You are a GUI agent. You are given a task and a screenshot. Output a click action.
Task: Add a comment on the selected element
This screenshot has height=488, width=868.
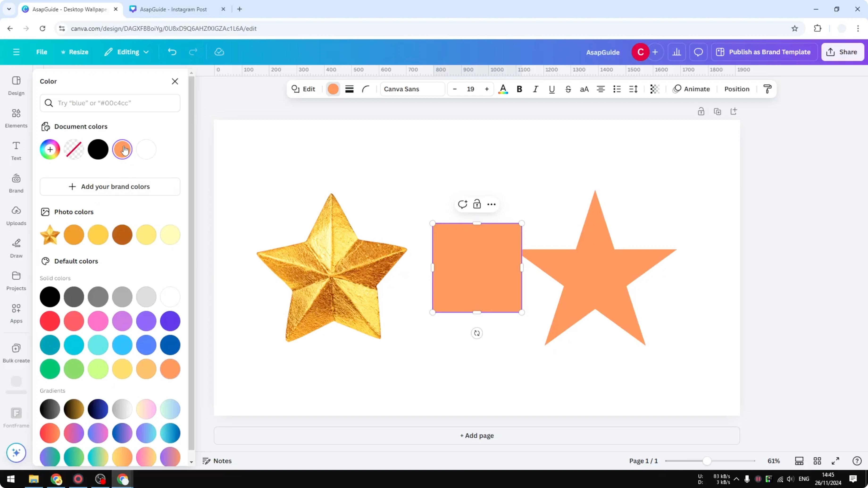(462, 204)
